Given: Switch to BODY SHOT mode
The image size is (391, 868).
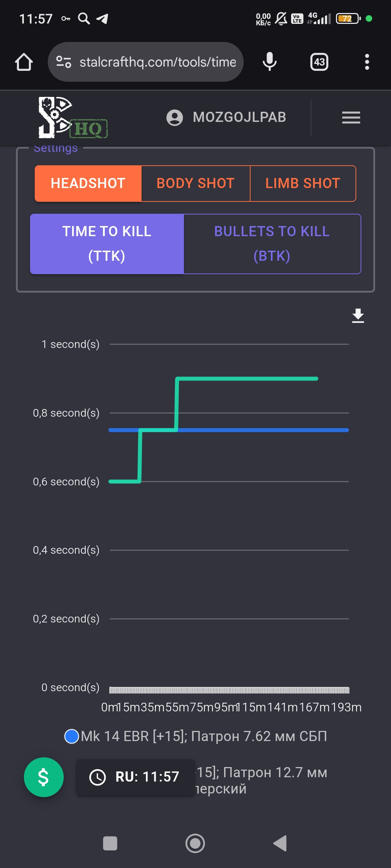Looking at the screenshot, I should (x=195, y=183).
